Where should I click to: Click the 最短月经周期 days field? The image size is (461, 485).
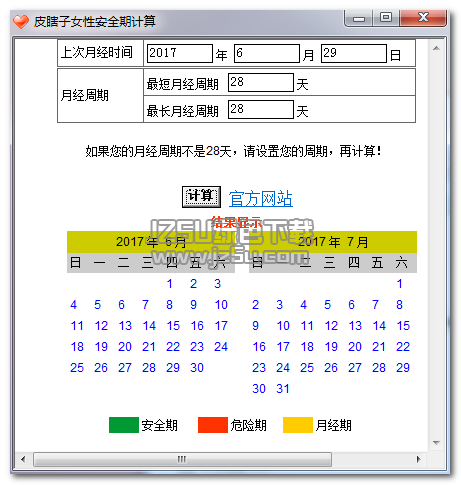tap(261, 82)
